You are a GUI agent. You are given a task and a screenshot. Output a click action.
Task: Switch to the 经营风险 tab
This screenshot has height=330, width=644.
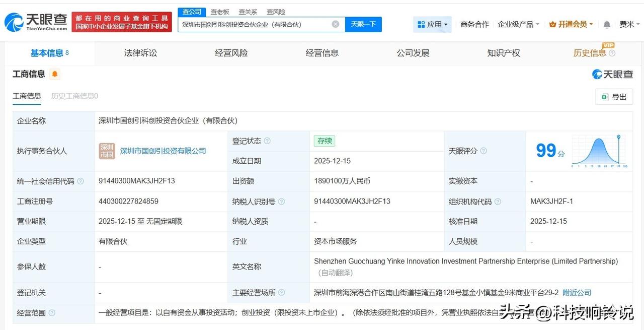pos(231,53)
